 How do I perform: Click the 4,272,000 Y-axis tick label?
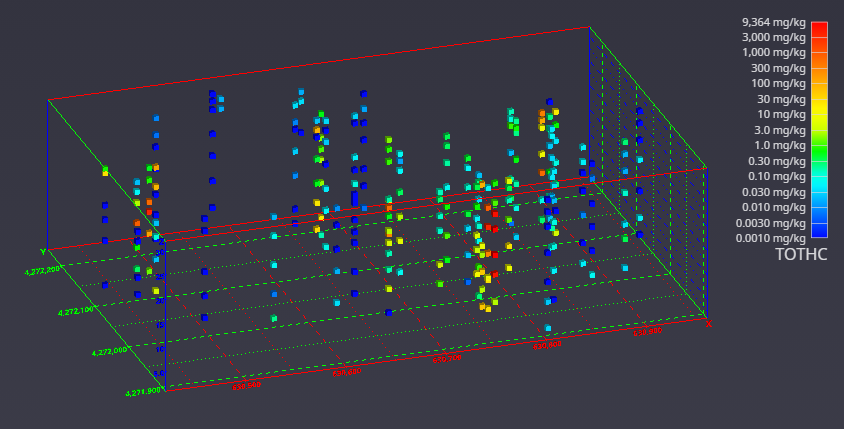pyautogui.click(x=108, y=352)
